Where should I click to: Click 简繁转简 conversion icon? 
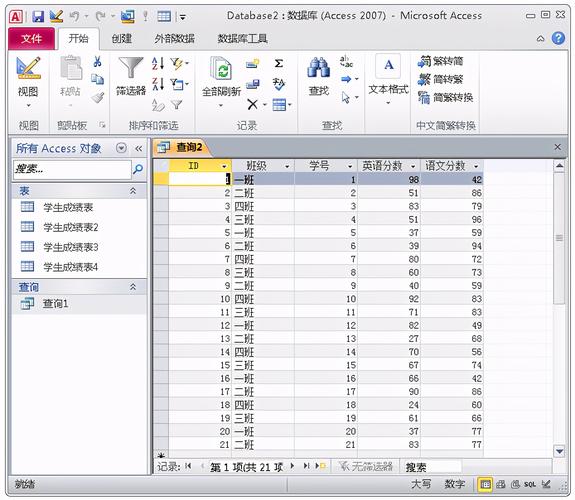pos(440,61)
